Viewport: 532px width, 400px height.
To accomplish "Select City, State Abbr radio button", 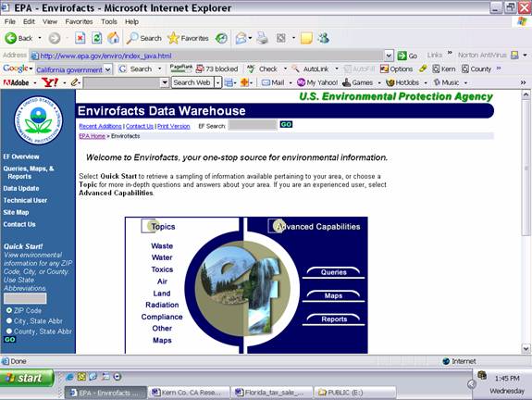I will click(x=9, y=320).
